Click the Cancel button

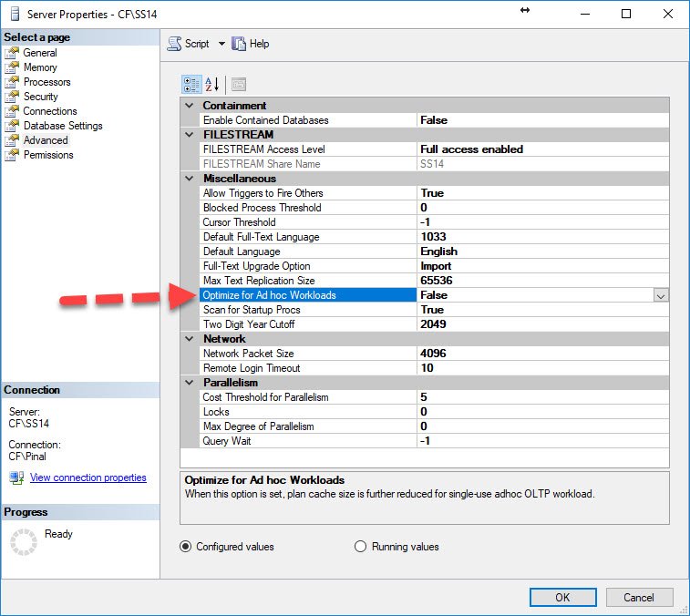pos(639,598)
